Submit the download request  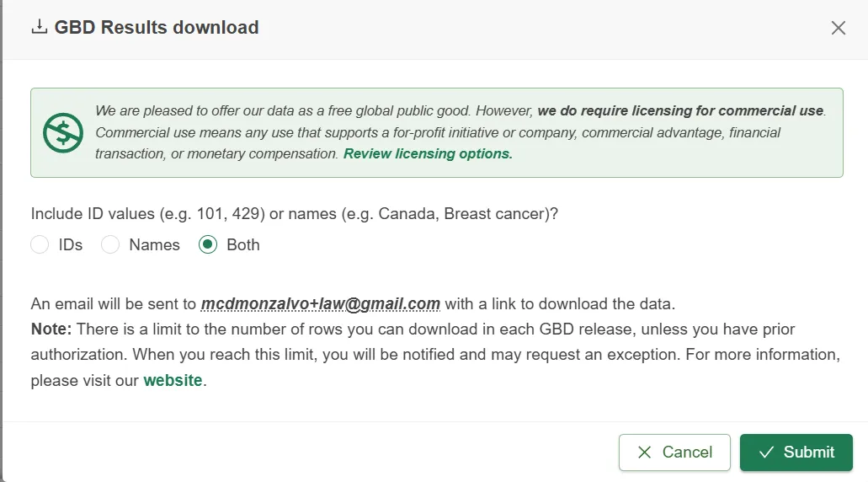tap(796, 453)
